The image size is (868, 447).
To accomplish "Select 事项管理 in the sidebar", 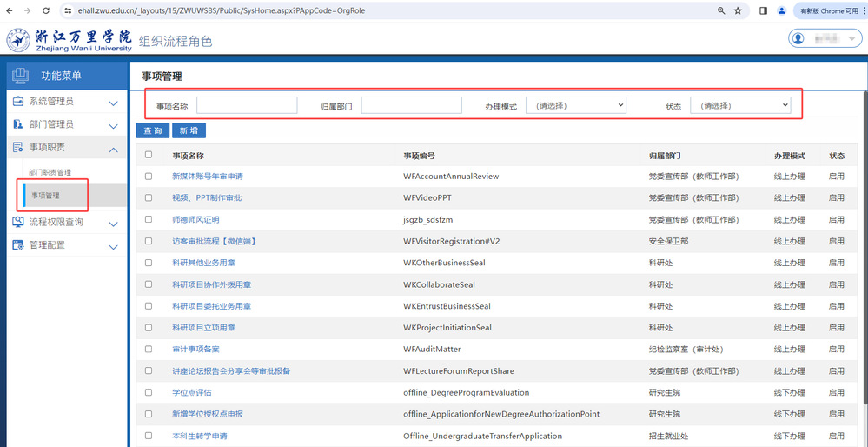I will (x=46, y=196).
